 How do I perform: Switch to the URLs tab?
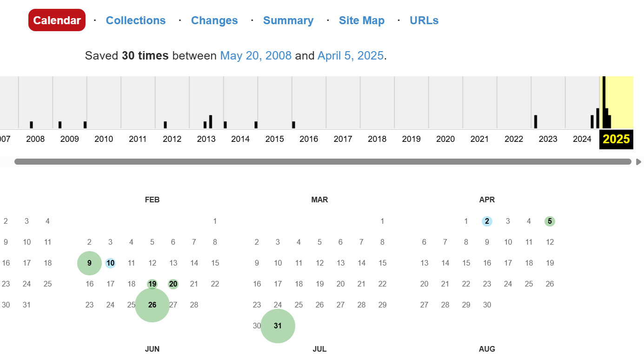(424, 20)
